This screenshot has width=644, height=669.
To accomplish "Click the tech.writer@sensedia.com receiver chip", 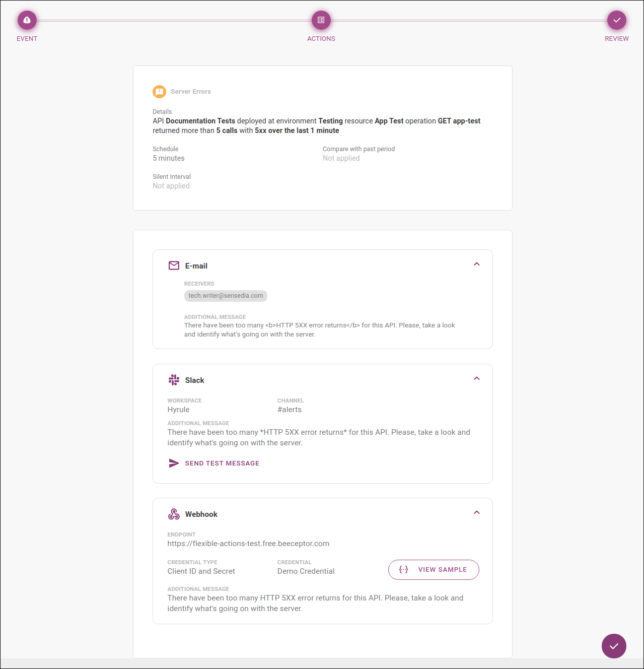I will point(225,296).
